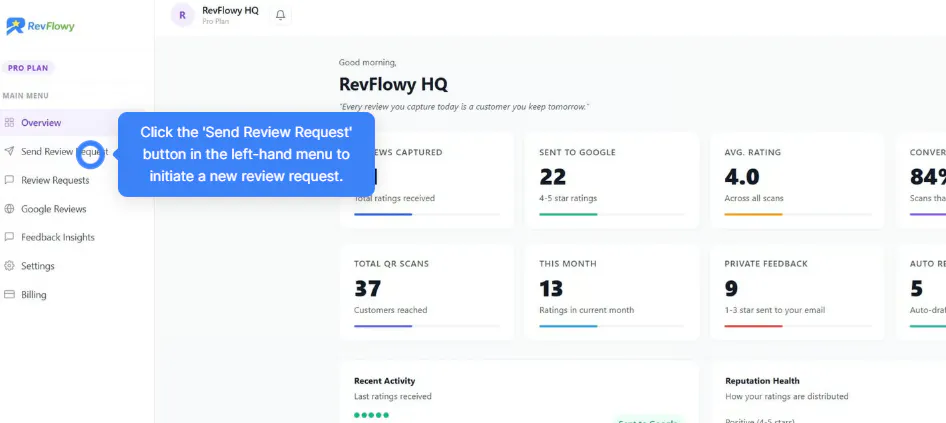The width and height of the screenshot is (946, 423).
Task: Click the green five-dot rating in Recent Activity
Action: [372, 415]
